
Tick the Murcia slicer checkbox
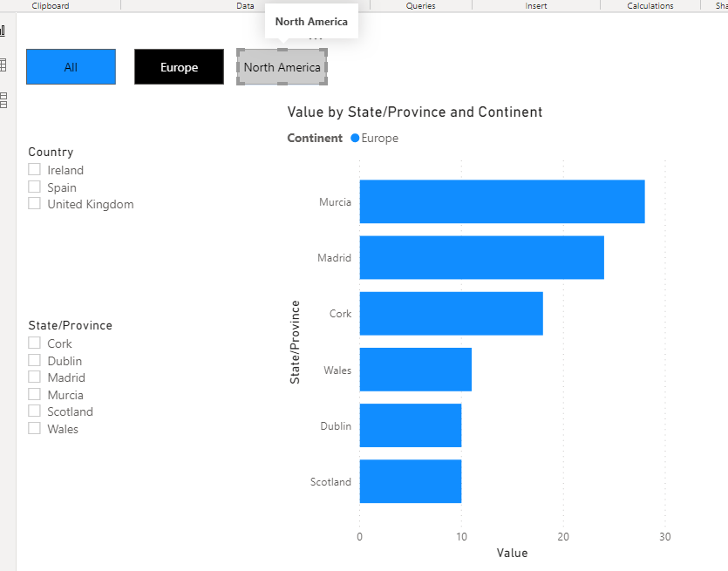35,394
